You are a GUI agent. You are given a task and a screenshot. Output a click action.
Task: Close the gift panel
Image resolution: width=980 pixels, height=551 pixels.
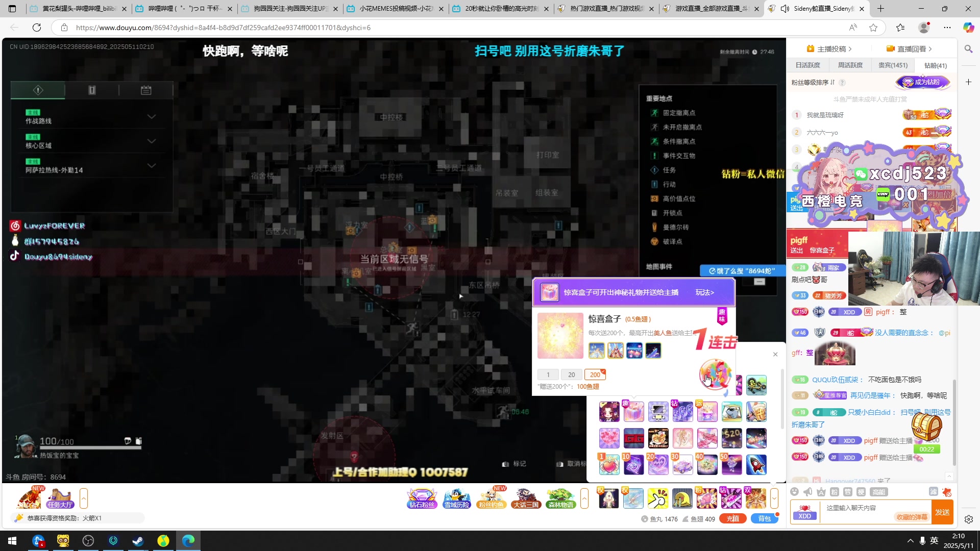(x=775, y=354)
